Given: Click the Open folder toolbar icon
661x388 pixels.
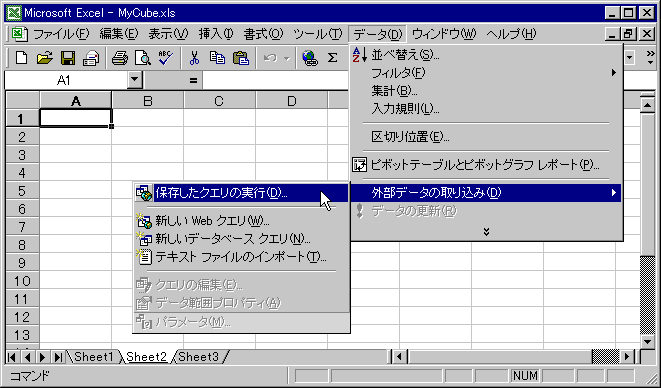Looking at the screenshot, I should tap(45, 58).
